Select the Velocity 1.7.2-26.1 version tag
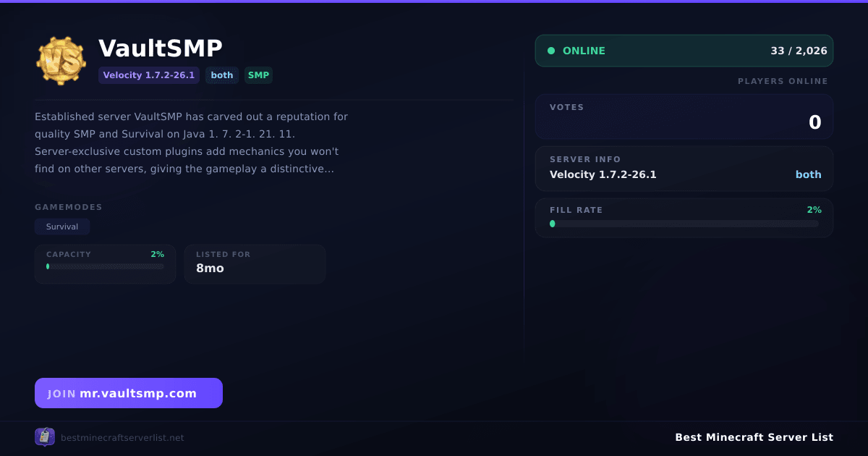This screenshot has height=456, width=868. coord(149,75)
